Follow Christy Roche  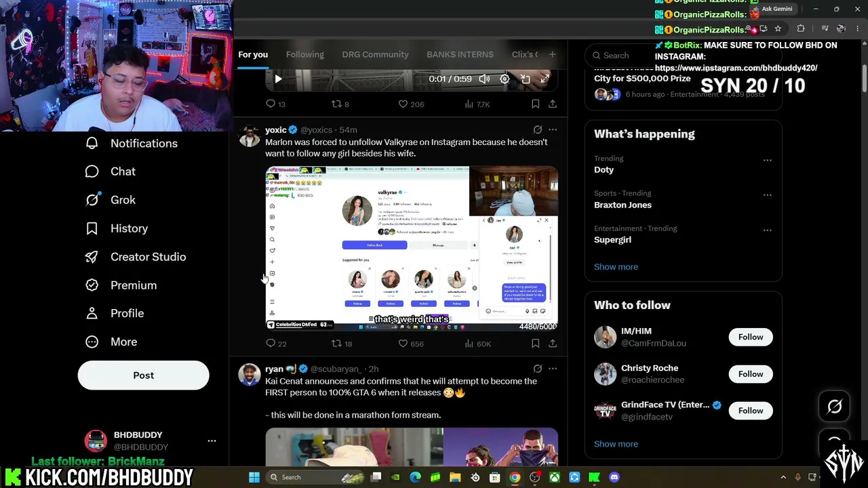(751, 374)
